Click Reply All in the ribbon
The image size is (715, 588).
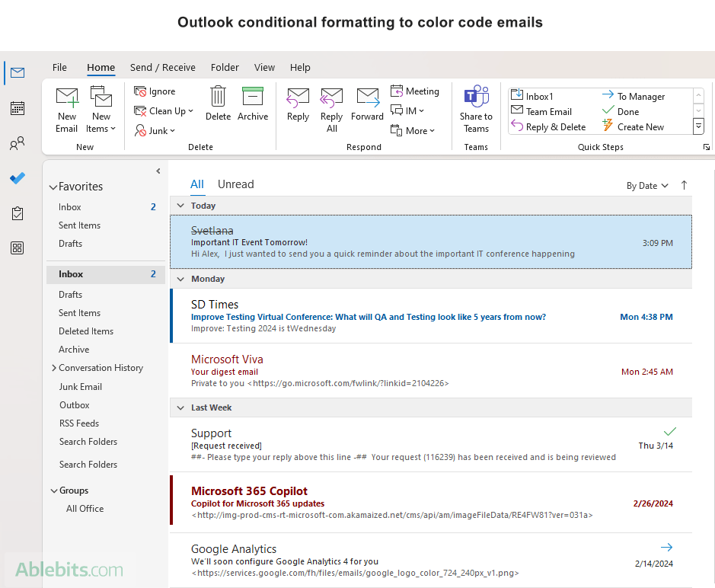tap(331, 110)
